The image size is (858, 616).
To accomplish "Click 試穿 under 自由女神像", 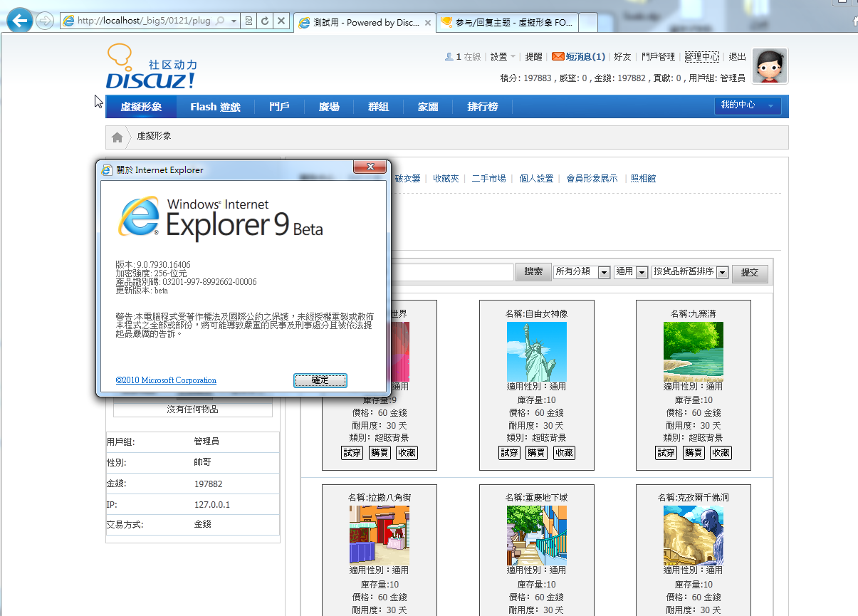I will click(509, 453).
